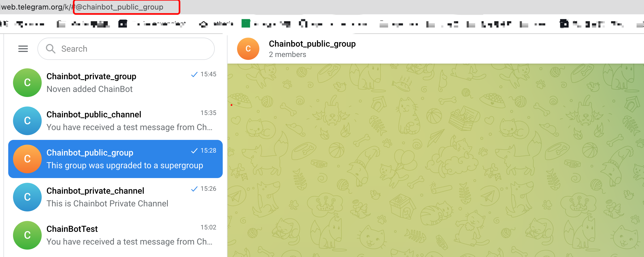Open the Chainbot_private_channel chat title

tap(95, 191)
